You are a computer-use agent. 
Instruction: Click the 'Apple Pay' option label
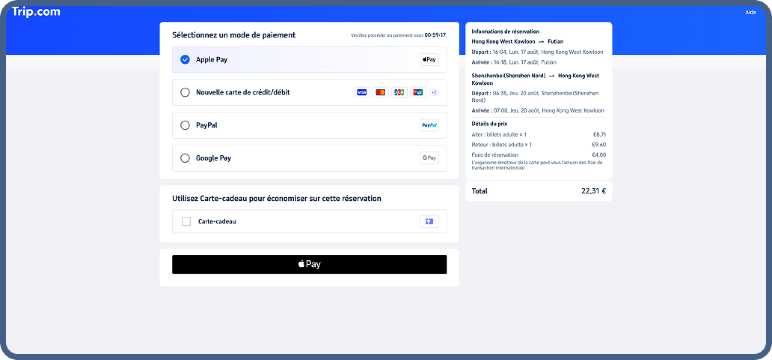click(212, 60)
